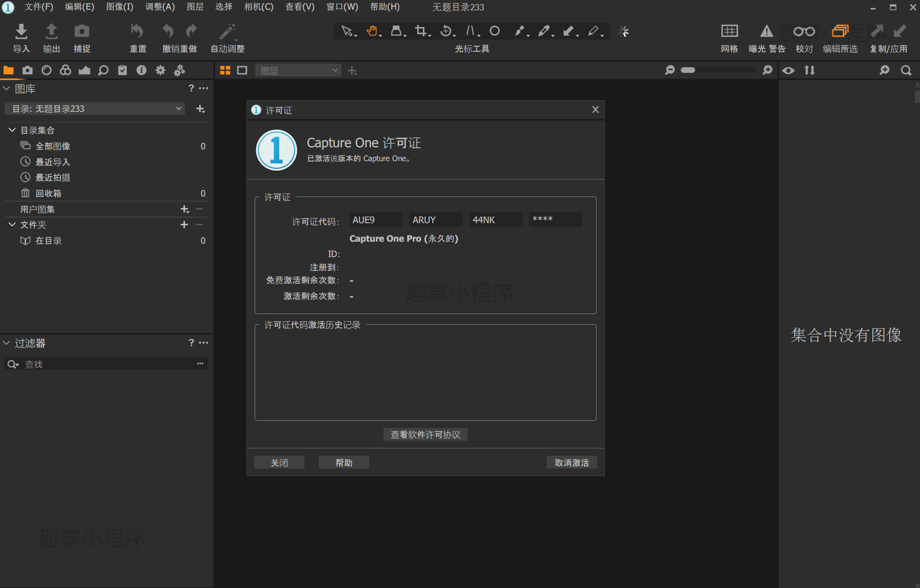Click the Undo arrow icon
Viewport: 920px width, 588px height.
(x=168, y=31)
